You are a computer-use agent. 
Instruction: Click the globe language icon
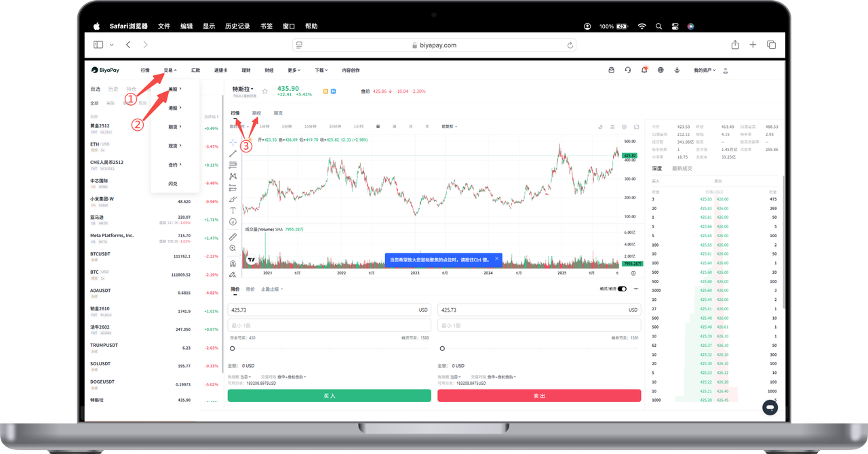coord(660,70)
